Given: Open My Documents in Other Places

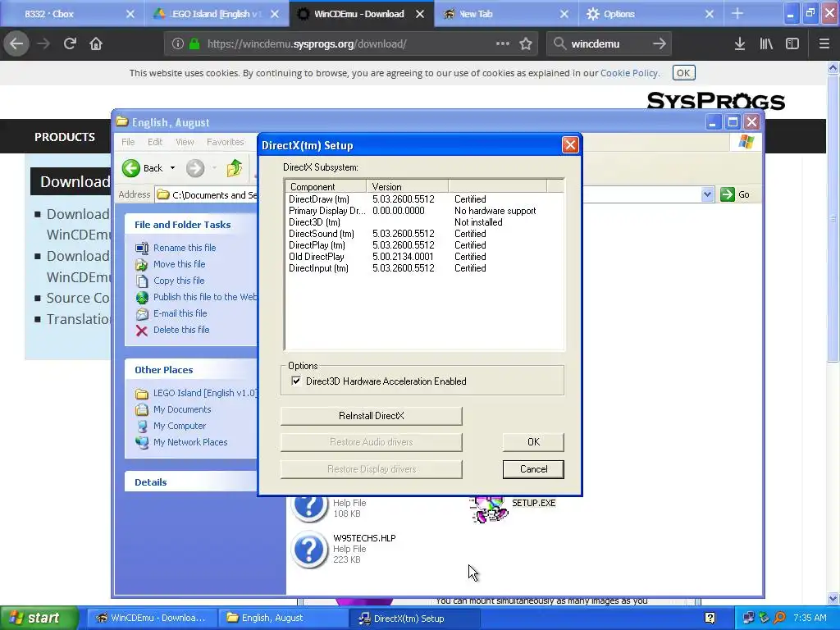Looking at the screenshot, I should point(182,409).
